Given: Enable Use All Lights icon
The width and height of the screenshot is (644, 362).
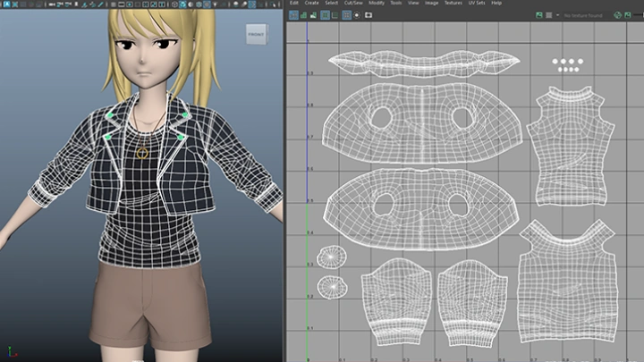Looking at the screenshot, I should [216, 4].
